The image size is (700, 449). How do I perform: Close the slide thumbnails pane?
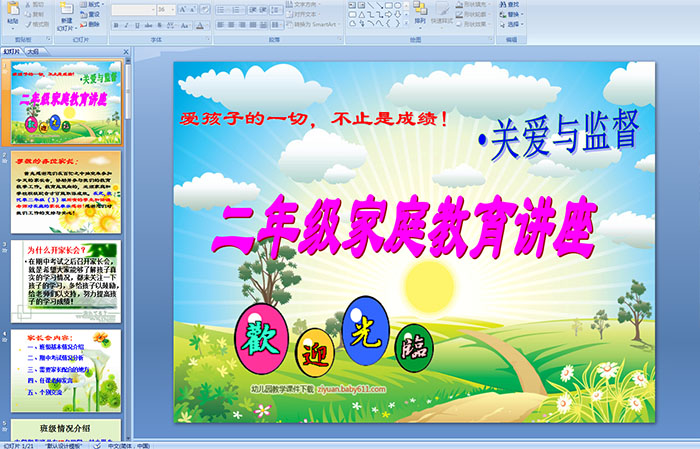126,52
